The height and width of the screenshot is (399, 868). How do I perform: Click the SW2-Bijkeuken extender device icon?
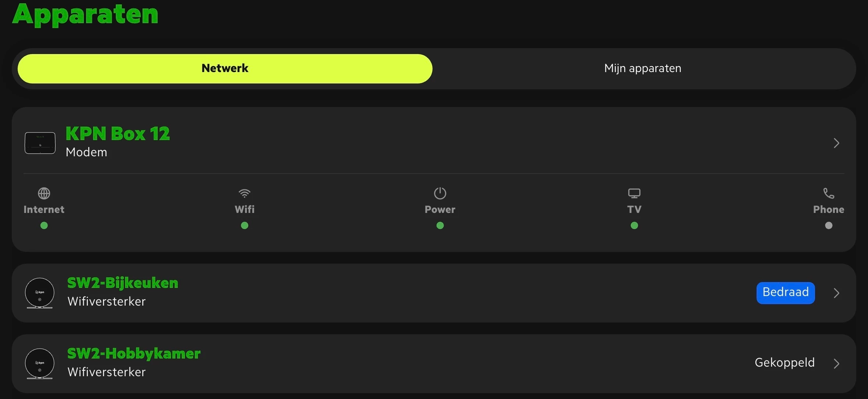(x=40, y=293)
